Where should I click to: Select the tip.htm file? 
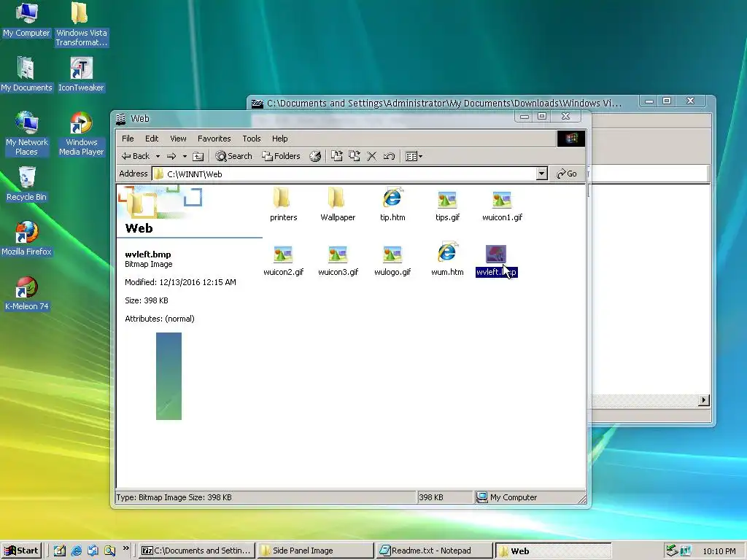(392, 205)
